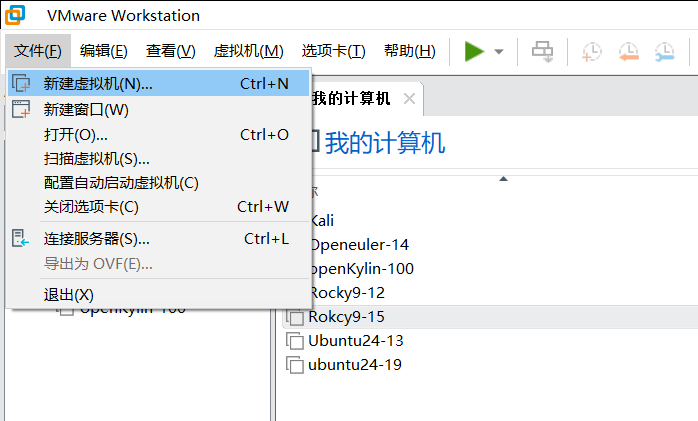This screenshot has width=698, height=421.
Task: Choose 打开(O)... menu entry
Action: [158, 134]
